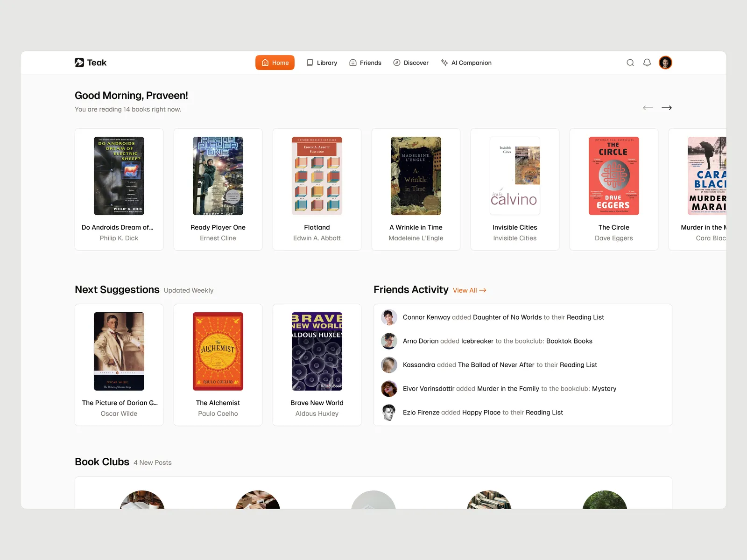The width and height of the screenshot is (747, 560).
Task: Select The Alchemist suggestion cover
Action: 218,351
